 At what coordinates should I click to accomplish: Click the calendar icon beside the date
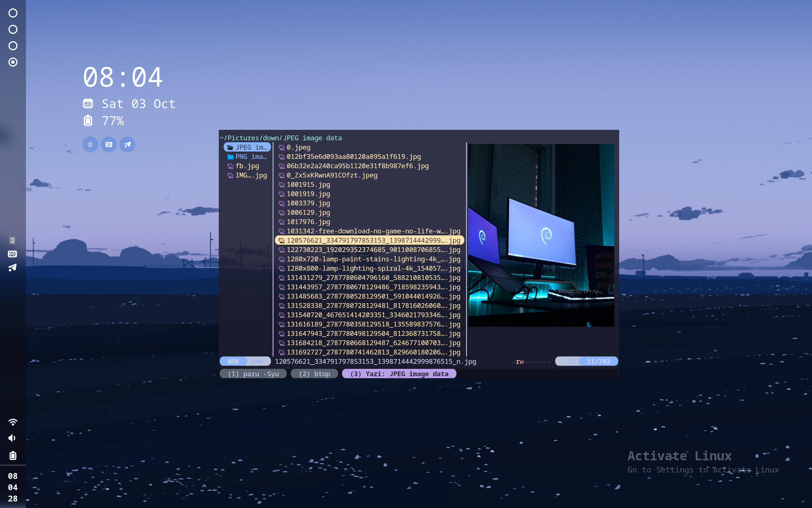(88, 104)
